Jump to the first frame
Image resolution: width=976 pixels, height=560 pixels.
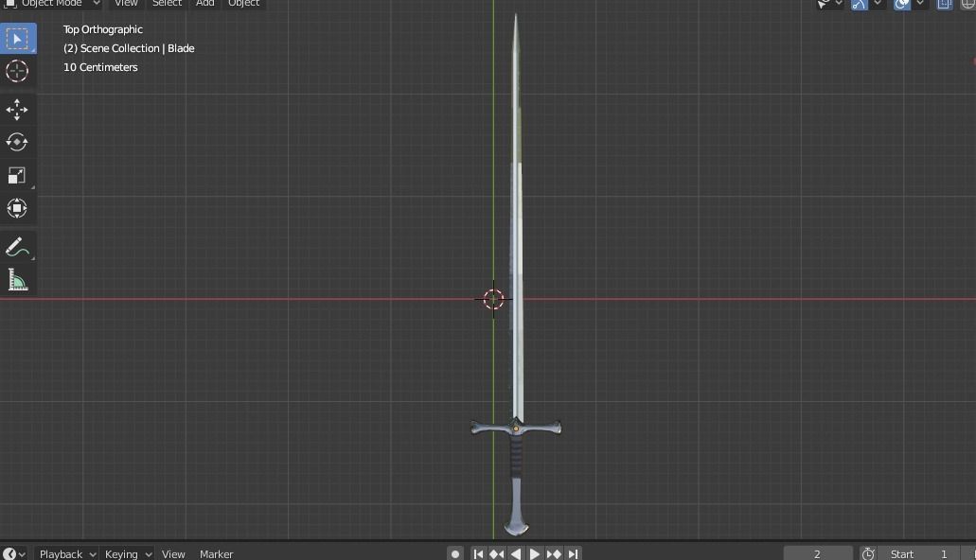[478, 553]
